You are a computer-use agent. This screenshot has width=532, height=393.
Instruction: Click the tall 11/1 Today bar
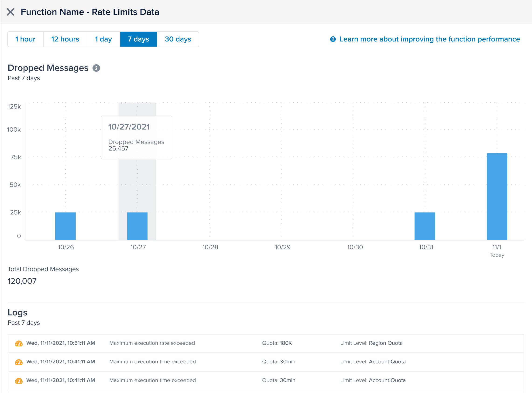497,197
